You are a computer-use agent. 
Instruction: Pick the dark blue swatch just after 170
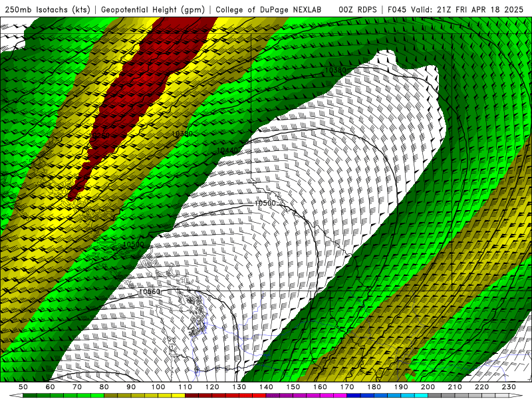pos(354,396)
